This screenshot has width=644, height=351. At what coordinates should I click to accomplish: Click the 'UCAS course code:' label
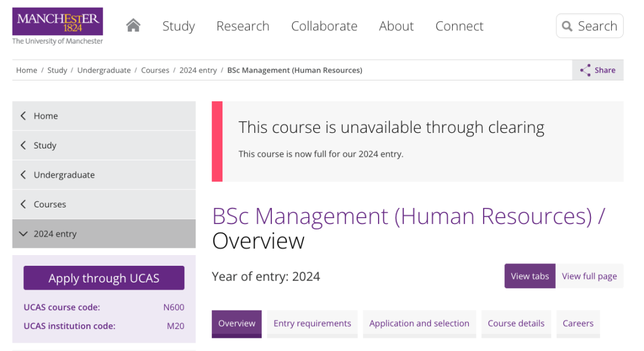tap(61, 307)
